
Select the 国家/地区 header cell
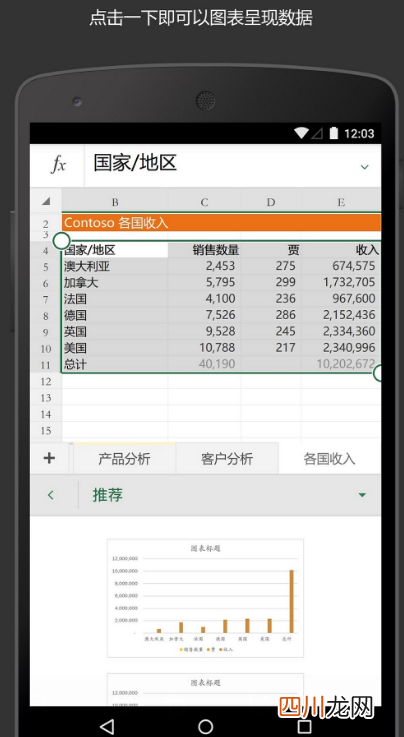point(115,250)
